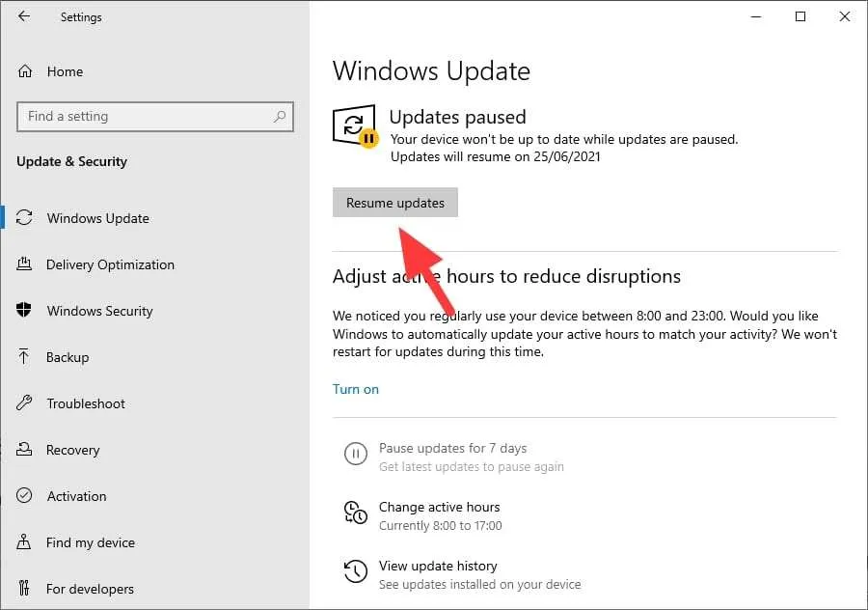
Task: Maximize the Settings window
Action: pos(800,16)
